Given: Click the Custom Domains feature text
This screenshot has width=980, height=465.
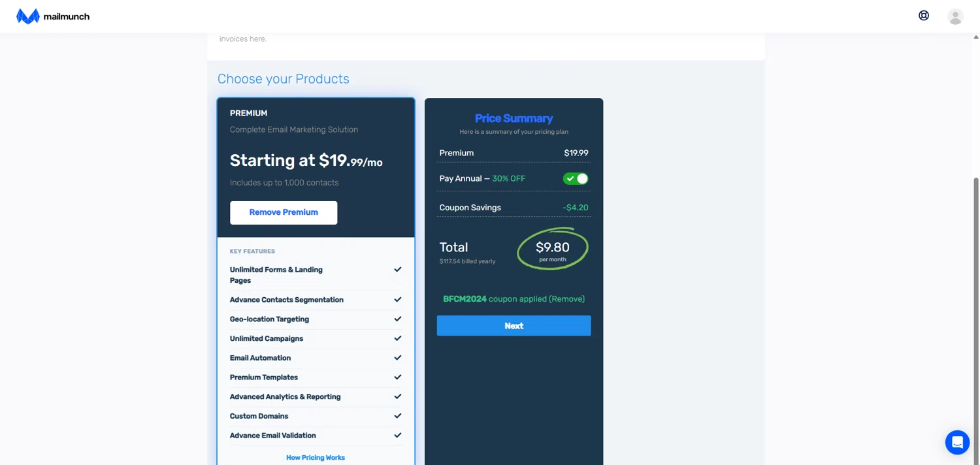Looking at the screenshot, I should 259,416.
